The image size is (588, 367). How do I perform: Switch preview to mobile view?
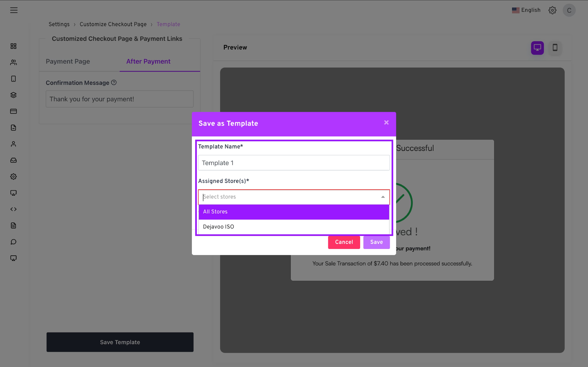pos(555,48)
